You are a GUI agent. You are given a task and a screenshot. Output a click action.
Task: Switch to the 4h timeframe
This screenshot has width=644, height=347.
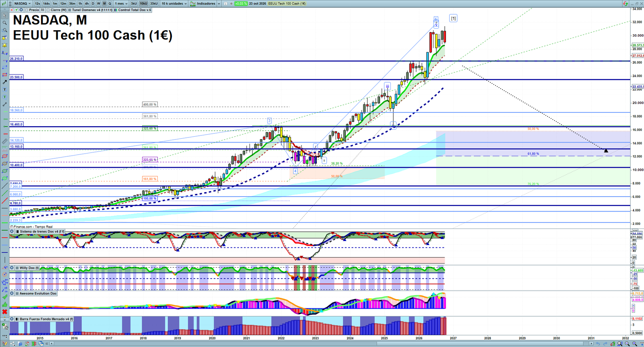87,4
